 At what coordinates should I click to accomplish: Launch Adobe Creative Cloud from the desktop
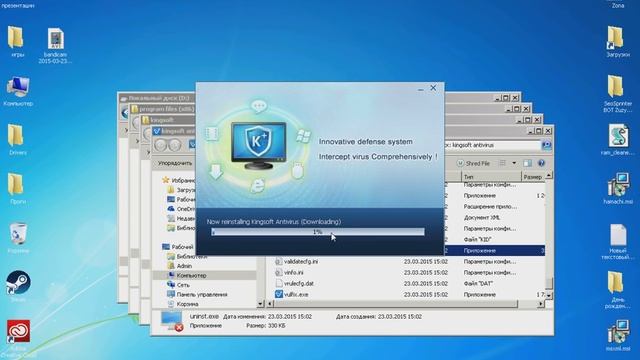pos(18,336)
